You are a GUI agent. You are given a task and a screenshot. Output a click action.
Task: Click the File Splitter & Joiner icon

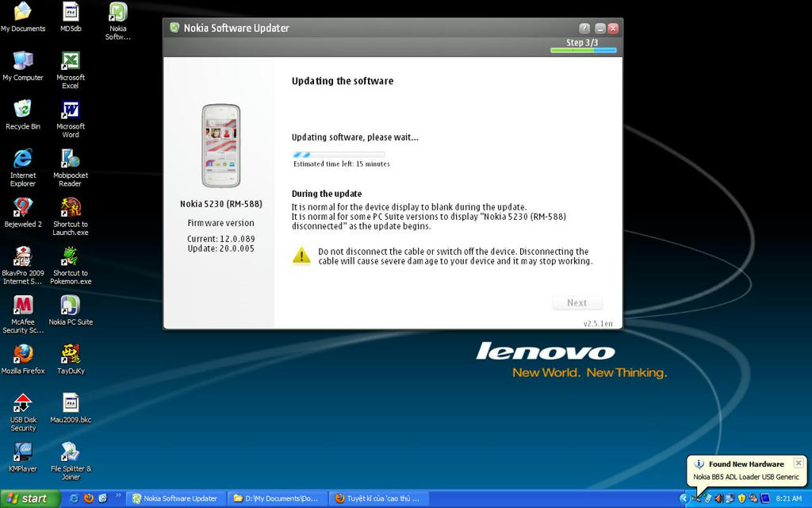tap(71, 453)
